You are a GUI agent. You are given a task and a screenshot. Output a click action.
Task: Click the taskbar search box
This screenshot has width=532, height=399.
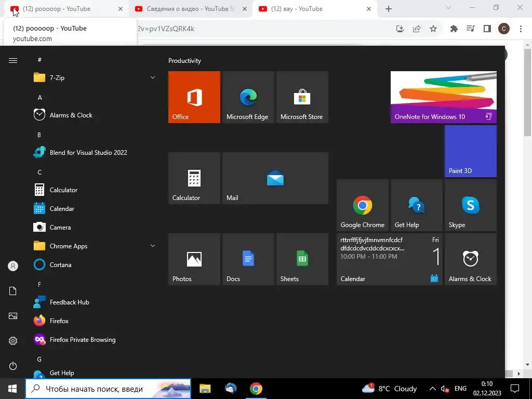[108, 389]
